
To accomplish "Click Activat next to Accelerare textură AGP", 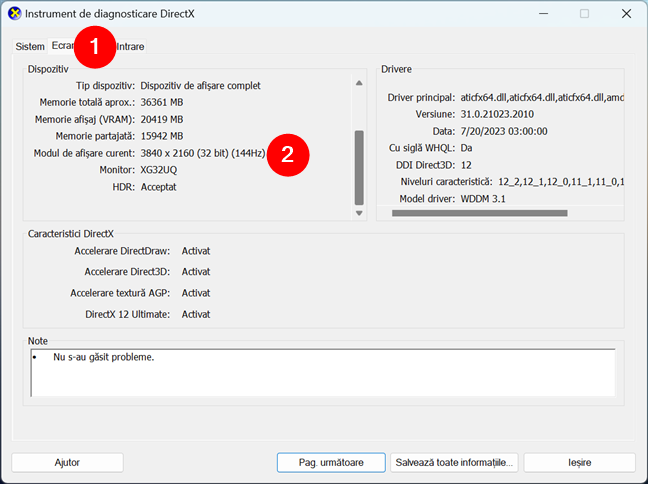I will click(196, 293).
